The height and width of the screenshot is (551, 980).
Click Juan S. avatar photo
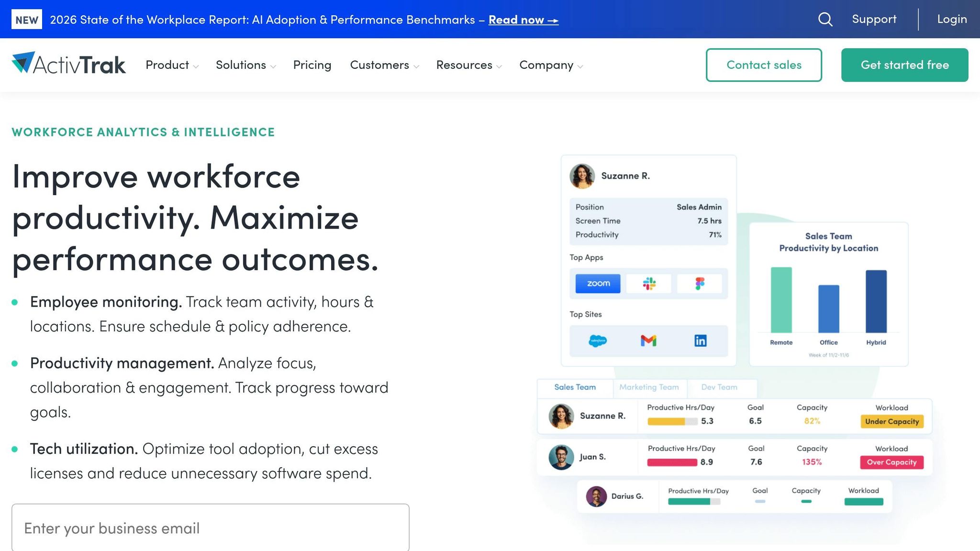click(561, 457)
